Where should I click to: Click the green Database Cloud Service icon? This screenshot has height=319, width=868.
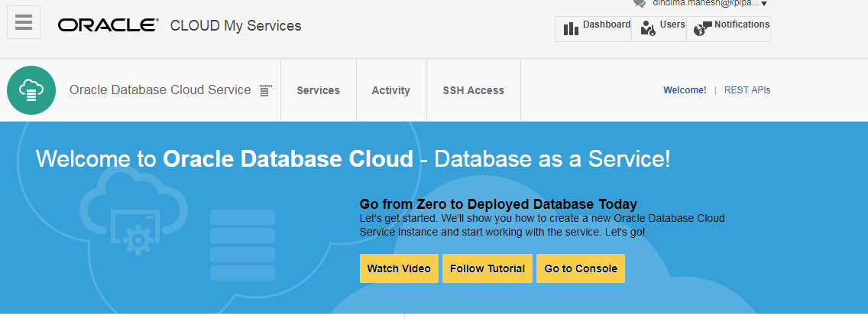pos(31,90)
